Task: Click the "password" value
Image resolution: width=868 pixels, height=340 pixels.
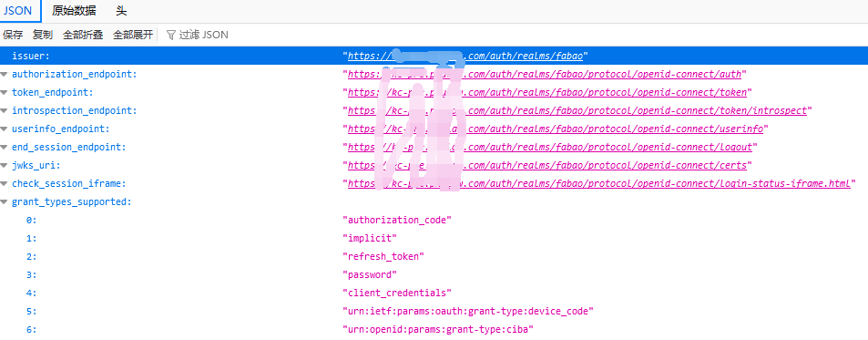Action: coord(371,275)
